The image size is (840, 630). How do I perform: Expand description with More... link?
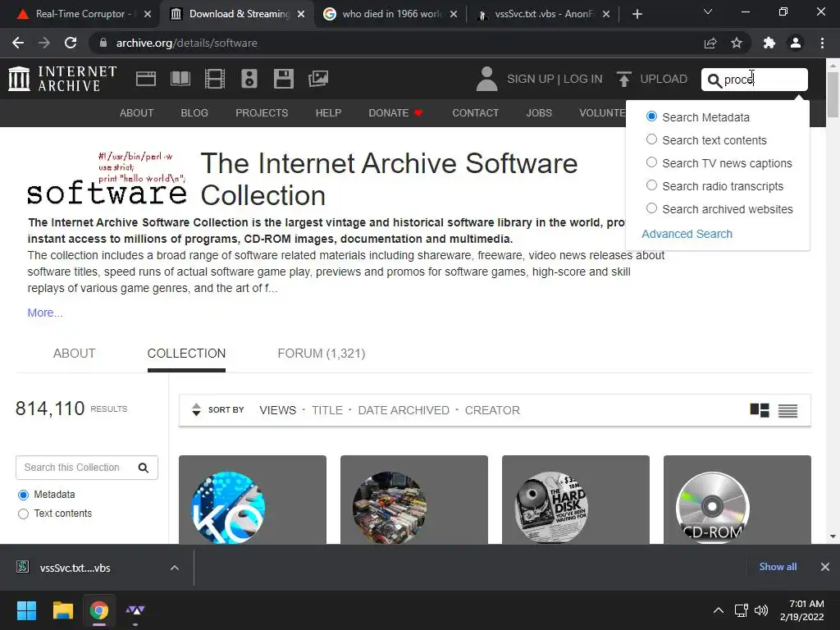pos(45,313)
